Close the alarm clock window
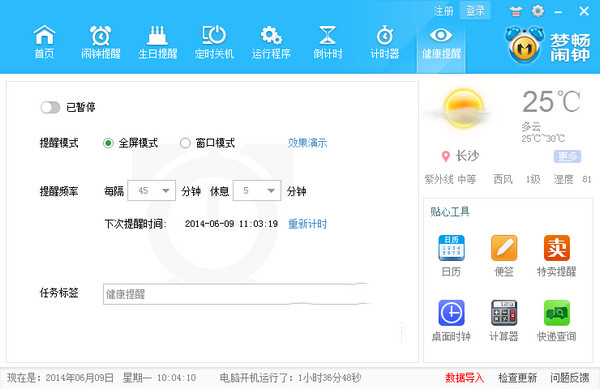 584,11
